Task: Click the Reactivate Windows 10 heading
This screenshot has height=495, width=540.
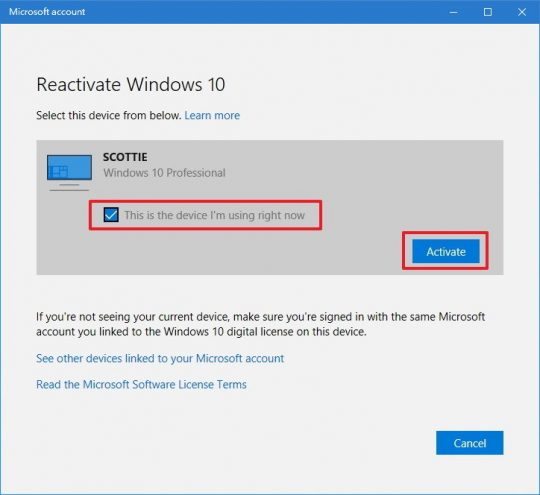Action: point(131,85)
